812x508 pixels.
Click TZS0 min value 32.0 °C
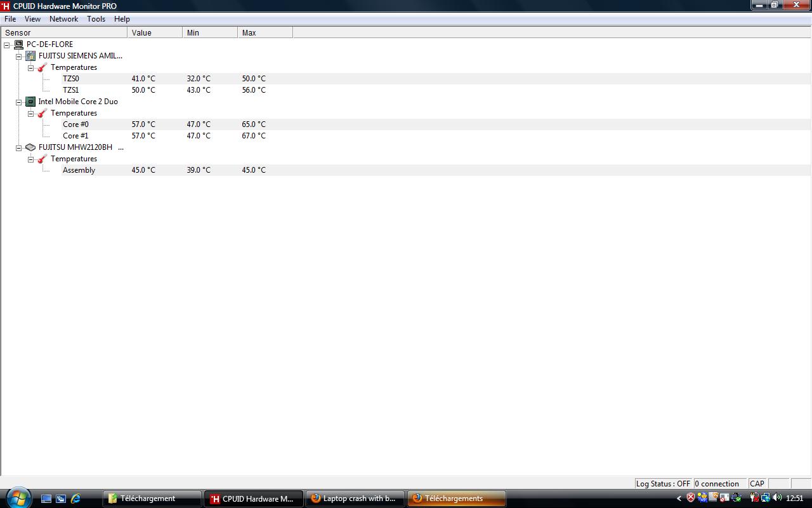click(199, 79)
